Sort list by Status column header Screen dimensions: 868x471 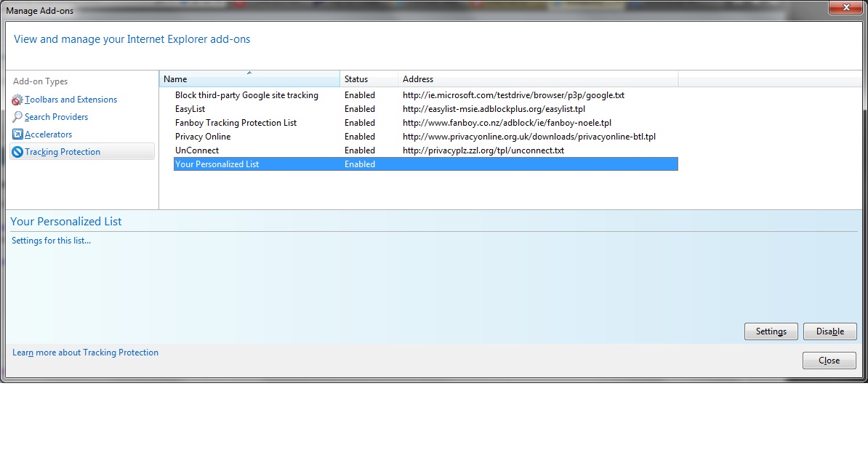tap(369, 79)
